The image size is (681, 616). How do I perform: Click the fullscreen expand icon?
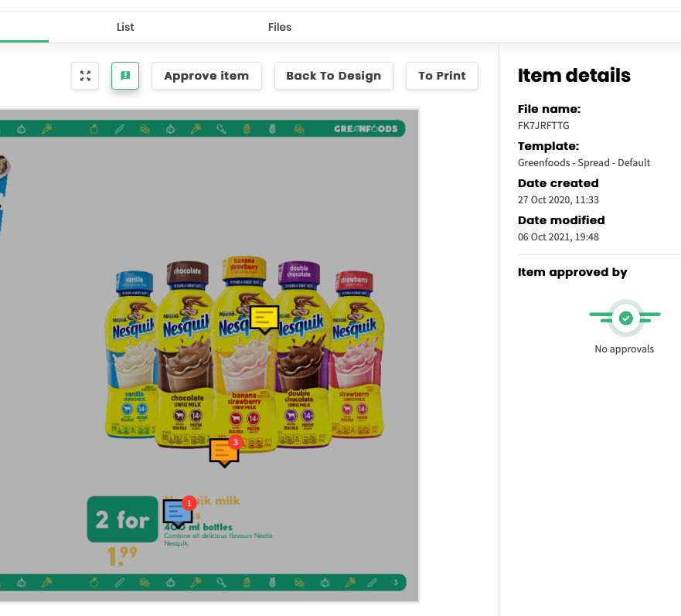pyautogui.click(x=85, y=76)
